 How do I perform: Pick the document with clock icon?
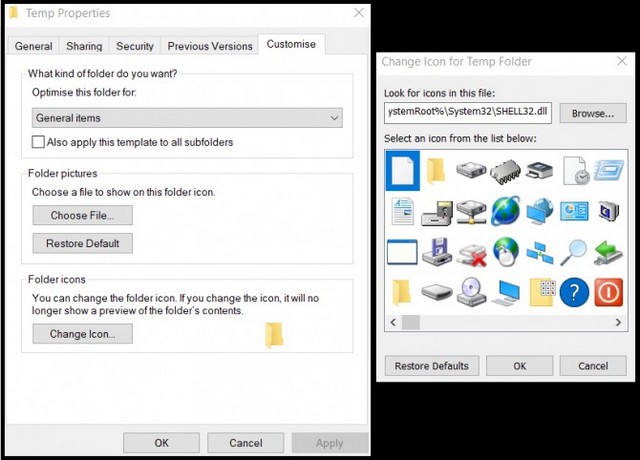[x=576, y=171]
